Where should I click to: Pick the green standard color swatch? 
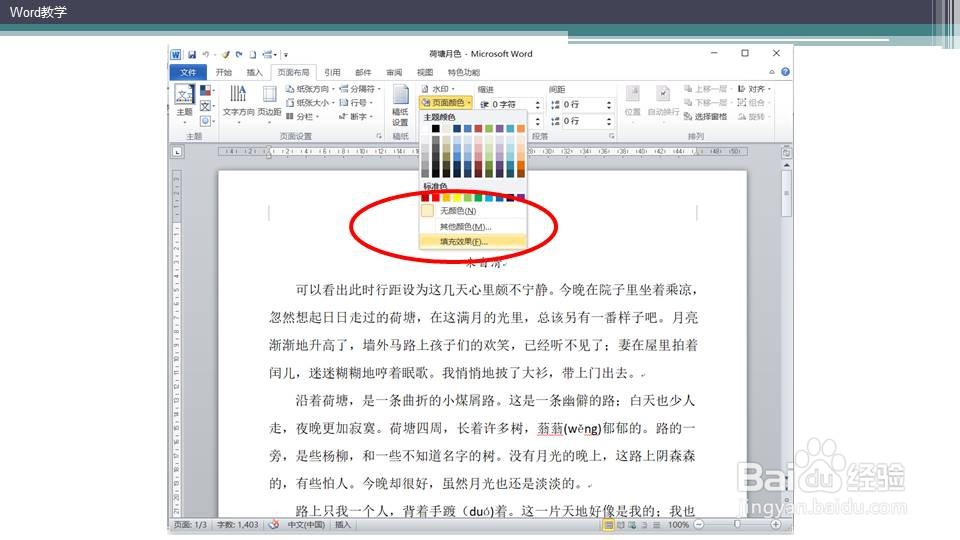pyautogui.click(x=478, y=197)
